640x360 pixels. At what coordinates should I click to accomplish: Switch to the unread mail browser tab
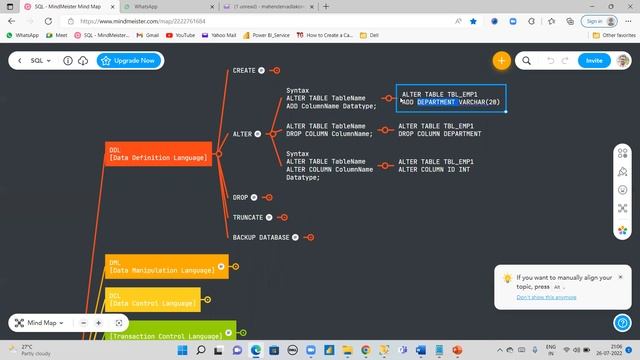269,7
